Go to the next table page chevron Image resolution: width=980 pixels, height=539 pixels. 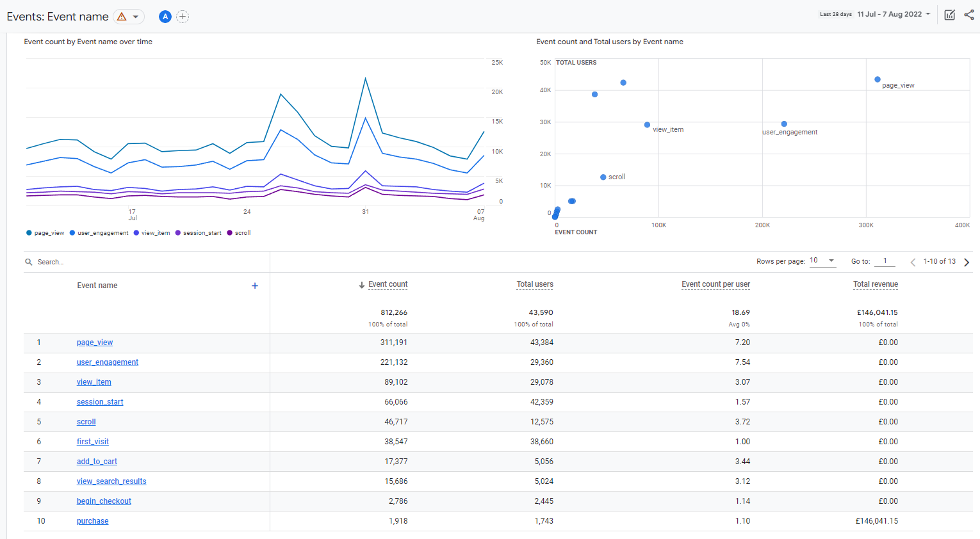coord(967,261)
